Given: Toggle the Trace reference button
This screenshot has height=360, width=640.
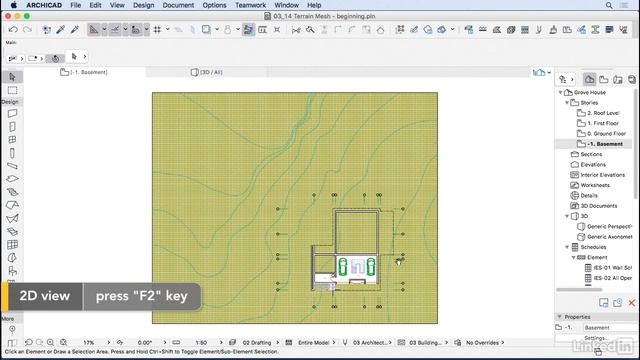Looking at the screenshot, I should [206, 29].
